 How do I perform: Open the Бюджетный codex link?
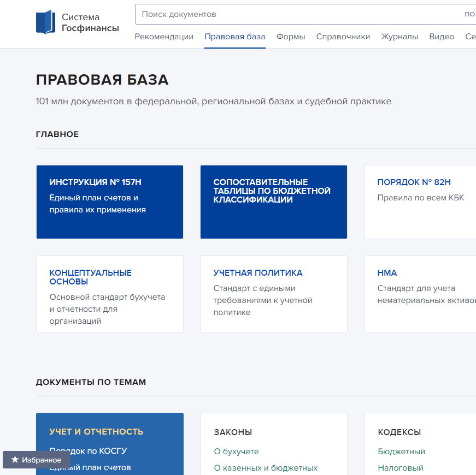(401, 452)
